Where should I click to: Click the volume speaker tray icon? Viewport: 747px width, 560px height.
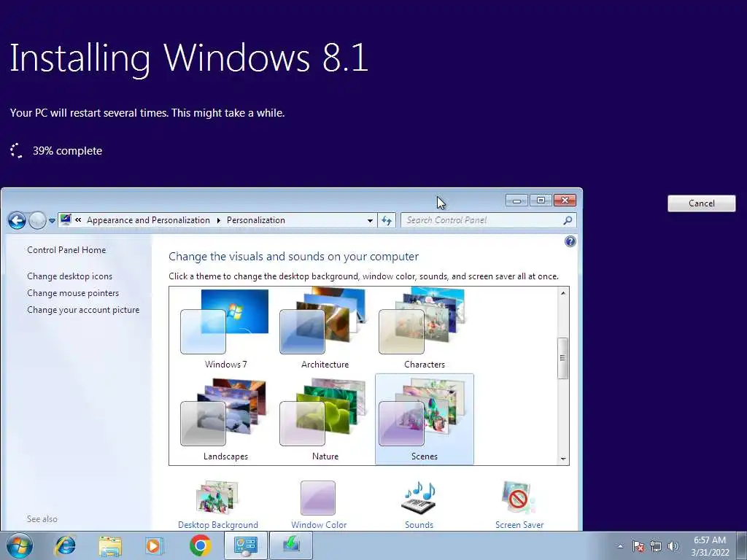pyautogui.click(x=673, y=546)
